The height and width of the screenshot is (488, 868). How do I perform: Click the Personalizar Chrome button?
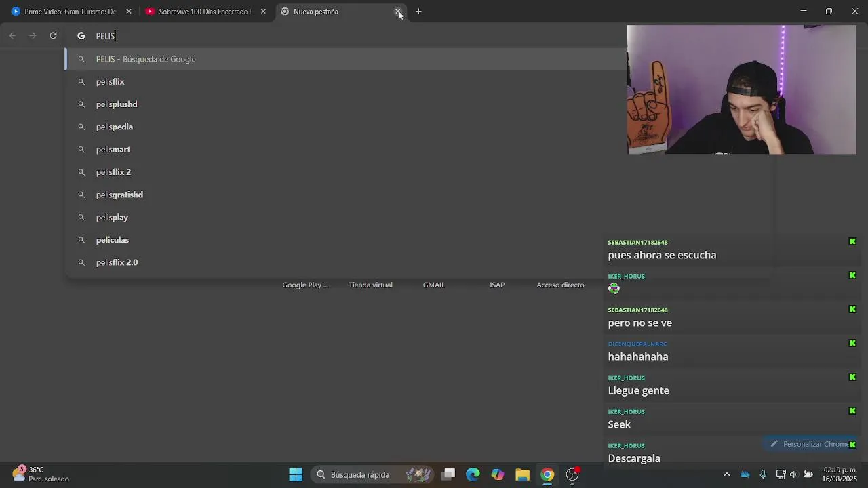[811, 444]
